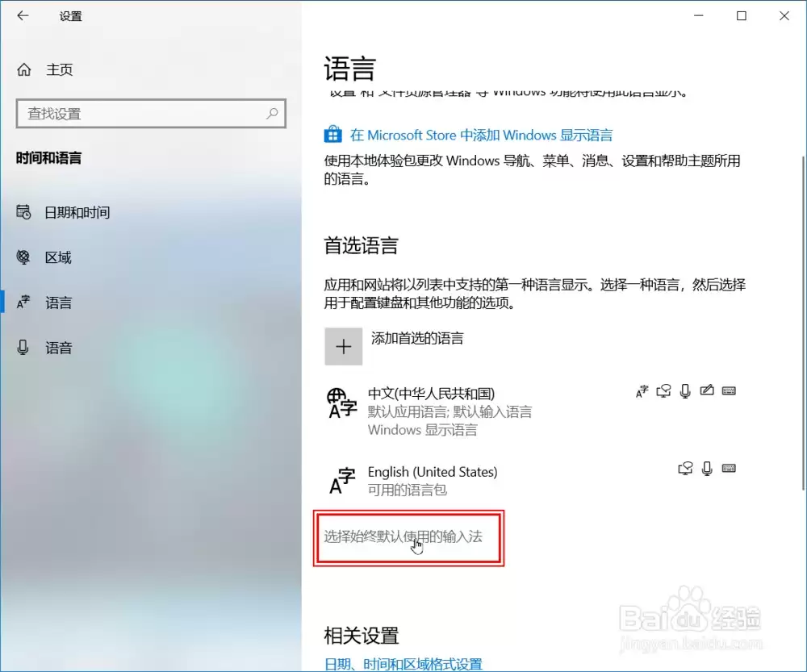Click the sidebar 语言 A字 icon

click(x=23, y=302)
